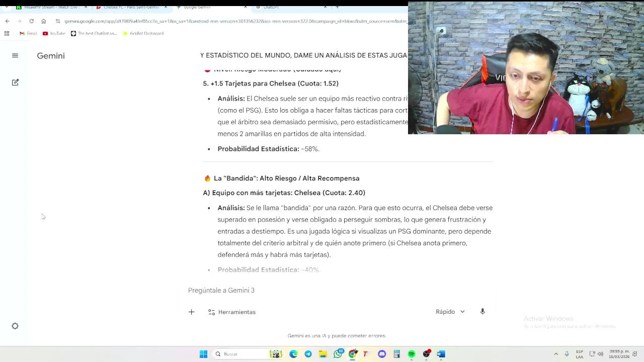Screen dimensions: 644x362
Task: Open volume control in system tray
Action: point(600,354)
